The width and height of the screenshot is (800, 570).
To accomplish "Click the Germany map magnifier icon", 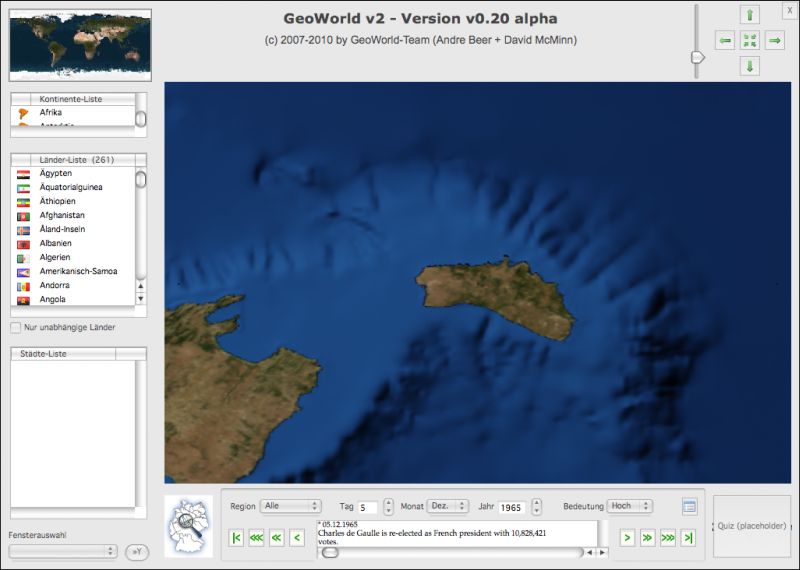I will point(188,526).
